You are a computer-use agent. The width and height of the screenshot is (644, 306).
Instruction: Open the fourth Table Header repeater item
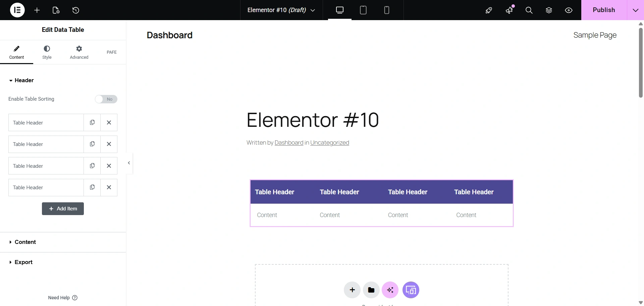coord(46,188)
